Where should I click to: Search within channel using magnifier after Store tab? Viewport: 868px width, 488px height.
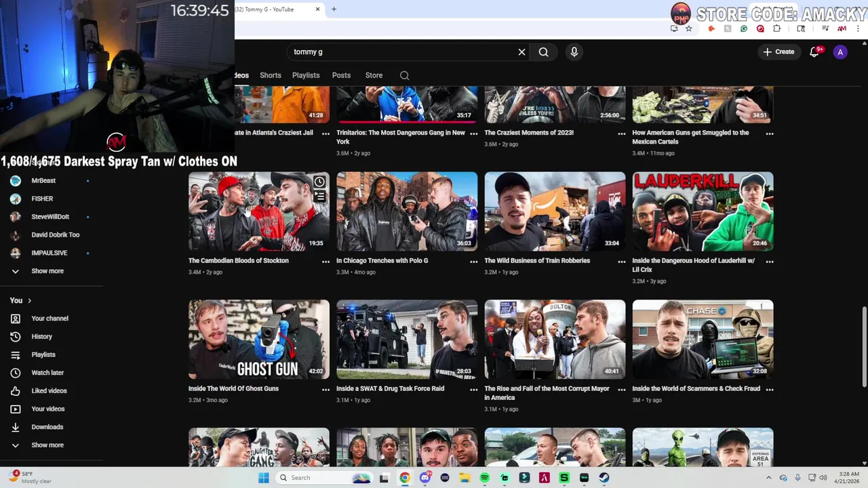[404, 75]
